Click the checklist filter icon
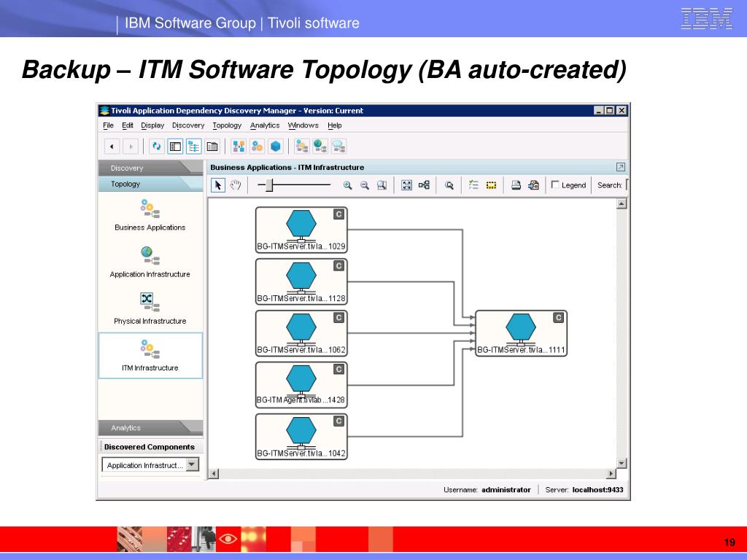 coord(473,184)
